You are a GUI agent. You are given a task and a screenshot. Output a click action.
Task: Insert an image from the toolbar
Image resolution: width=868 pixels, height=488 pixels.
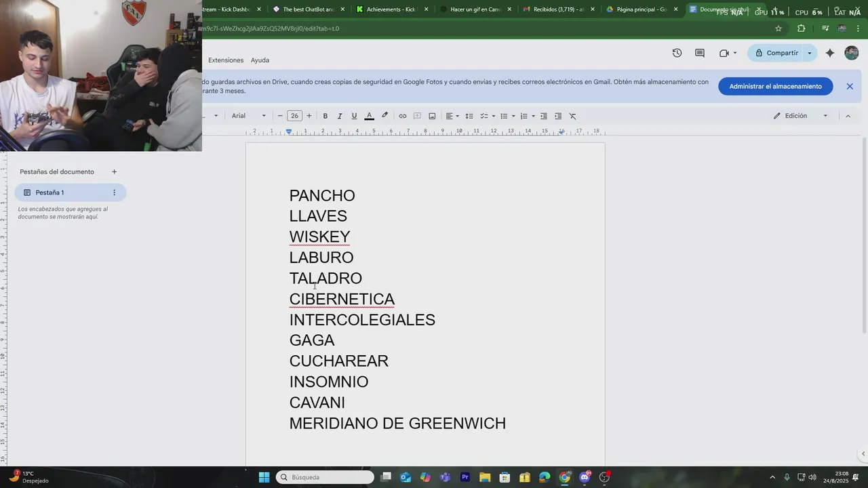[x=432, y=116]
